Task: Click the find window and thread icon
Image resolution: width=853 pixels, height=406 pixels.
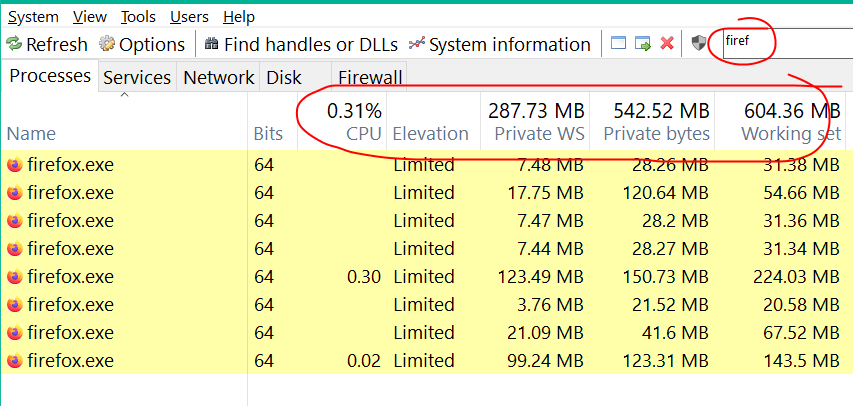Action: [643, 44]
